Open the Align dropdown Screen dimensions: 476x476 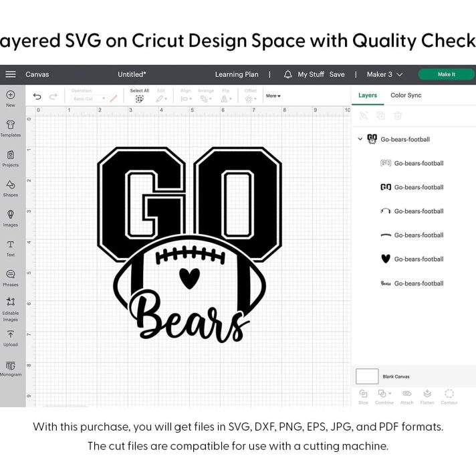[x=186, y=99]
